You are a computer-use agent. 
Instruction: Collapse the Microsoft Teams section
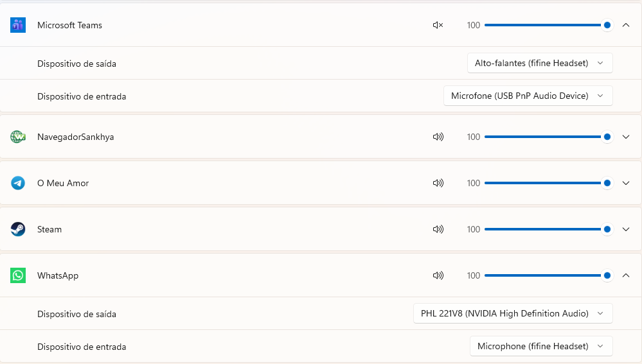click(x=626, y=25)
